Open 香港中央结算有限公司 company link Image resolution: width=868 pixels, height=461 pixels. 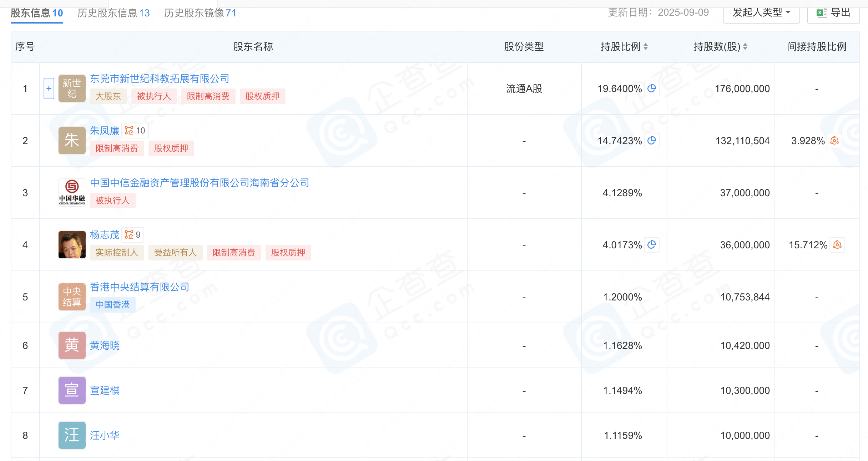(x=140, y=287)
